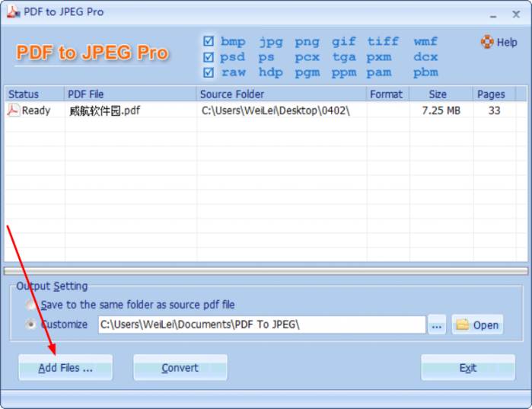Minimize the PDF to JPEG Pro window
The width and height of the screenshot is (532, 409).
(493, 14)
